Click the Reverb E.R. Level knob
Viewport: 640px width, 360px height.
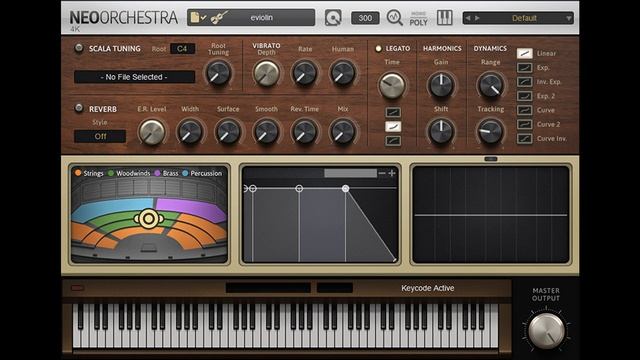tap(152, 132)
